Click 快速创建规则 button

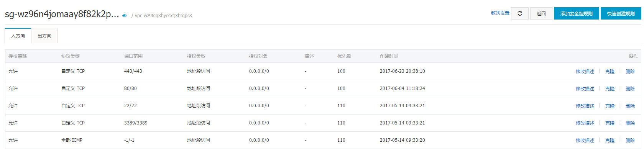click(621, 13)
